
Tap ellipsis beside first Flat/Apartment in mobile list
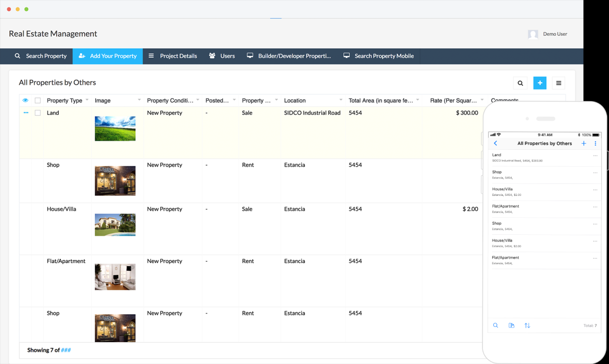click(x=595, y=207)
